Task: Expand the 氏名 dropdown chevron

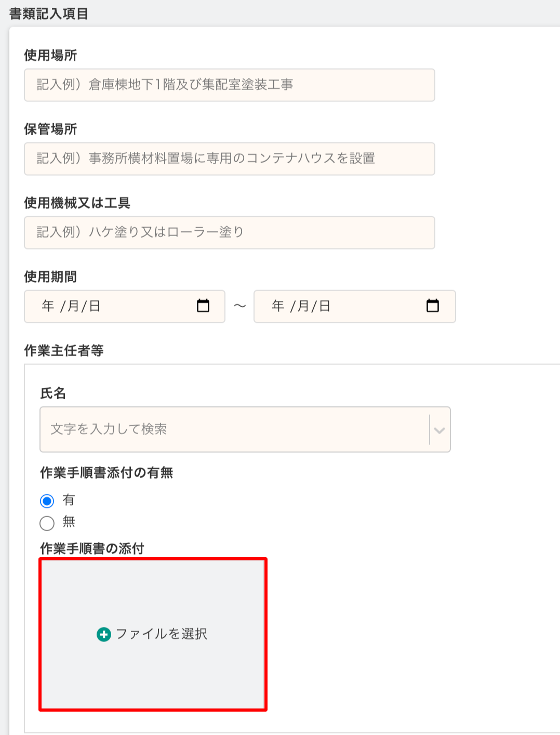Action: click(439, 430)
